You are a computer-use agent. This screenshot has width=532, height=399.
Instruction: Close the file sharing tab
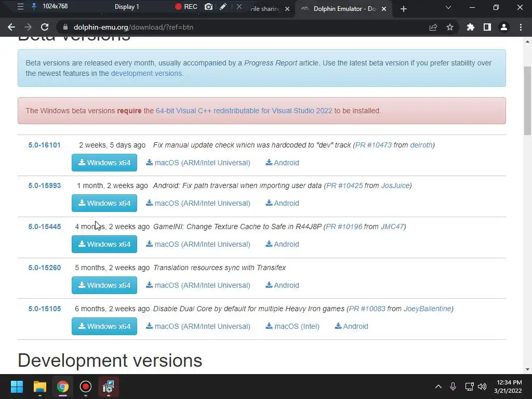tap(287, 9)
